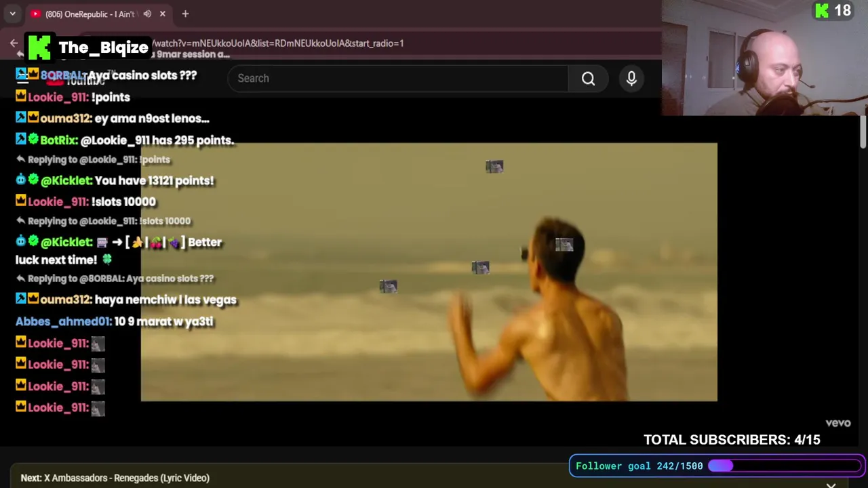Click chat message '!slots 10000' from Lookie_911
The width and height of the screenshot is (868, 488).
tap(123, 202)
